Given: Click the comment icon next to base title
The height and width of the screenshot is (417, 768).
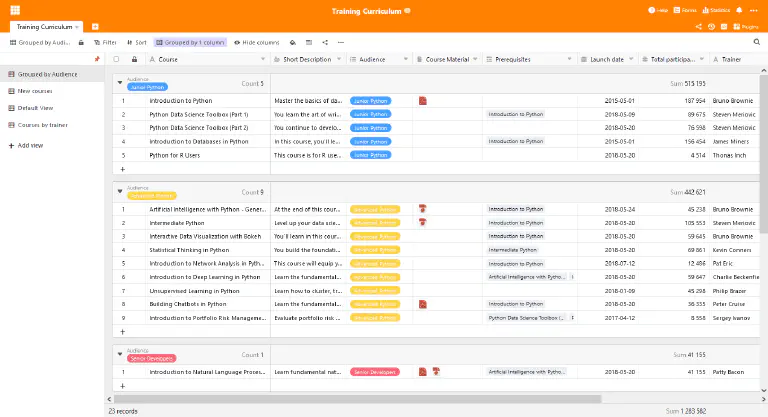Looking at the screenshot, I should click(407, 11).
